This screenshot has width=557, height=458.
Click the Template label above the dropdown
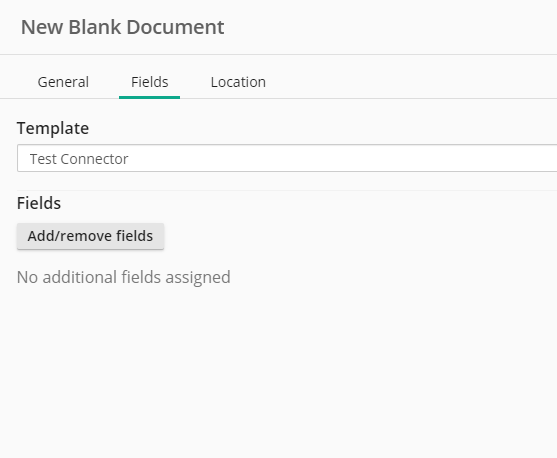(53, 128)
